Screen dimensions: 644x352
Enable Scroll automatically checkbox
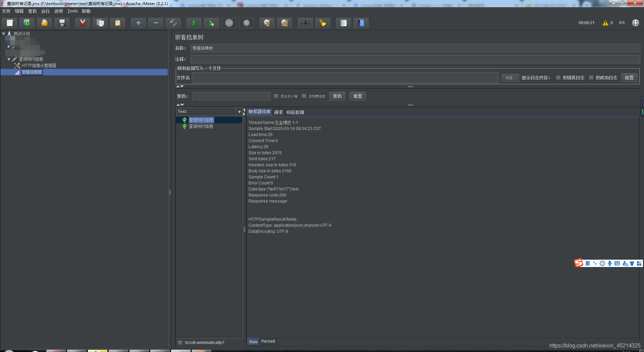click(180, 343)
